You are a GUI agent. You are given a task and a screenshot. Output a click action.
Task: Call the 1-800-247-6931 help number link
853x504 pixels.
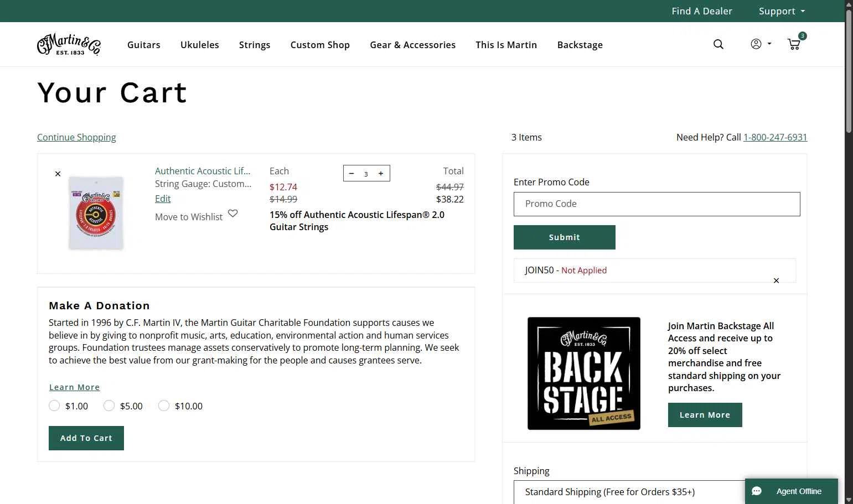click(x=775, y=137)
